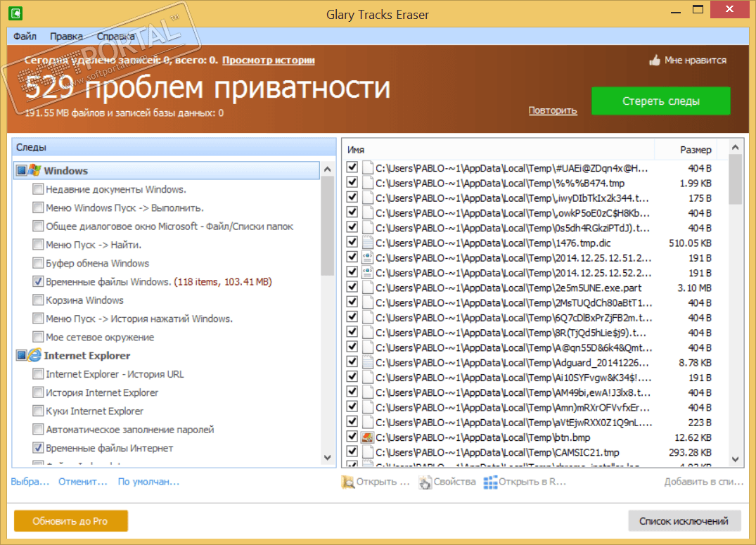Click the file icon of 2e5m5UNE.exe.part
Screen dimensions: 756x545
click(367, 288)
